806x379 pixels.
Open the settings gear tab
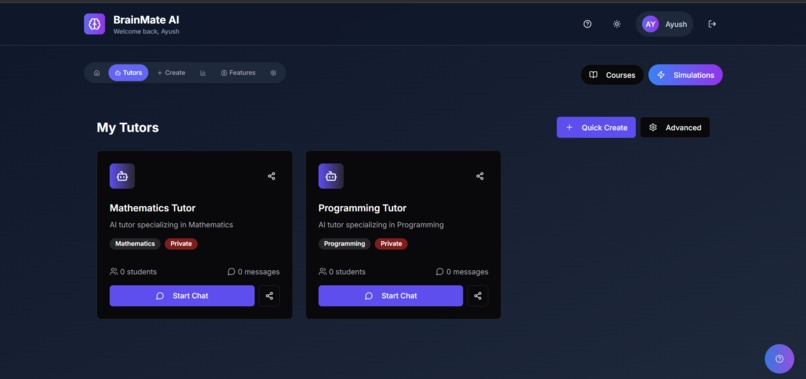(x=273, y=73)
